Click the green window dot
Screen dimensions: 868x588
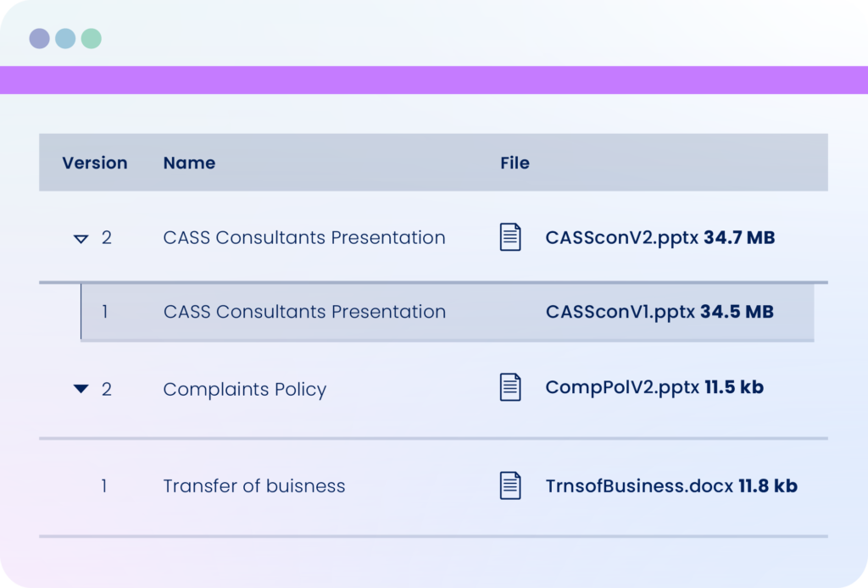[x=92, y=39]
